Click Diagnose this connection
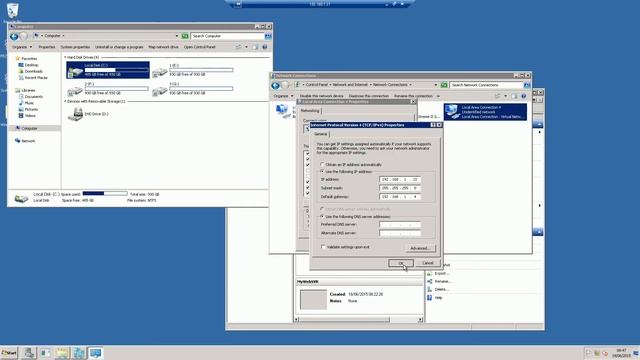The image size is (640, 360). click(x=368, y=96)
